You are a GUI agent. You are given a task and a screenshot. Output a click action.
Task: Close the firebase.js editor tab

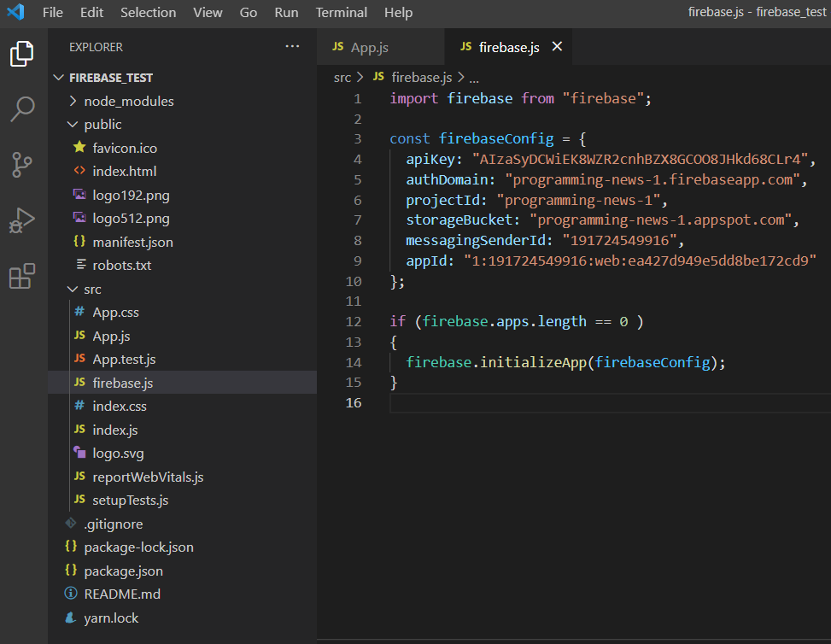(557, 47)
